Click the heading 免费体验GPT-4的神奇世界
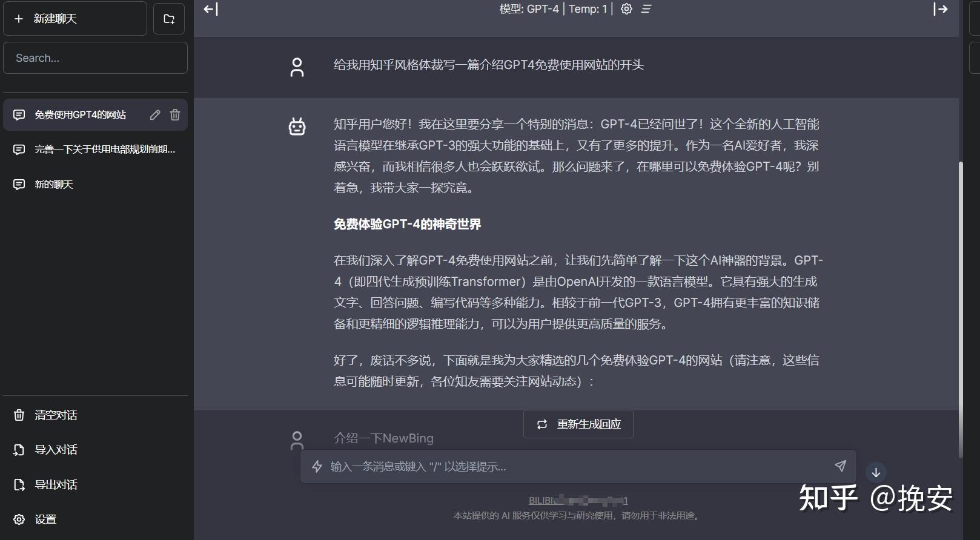The width and height of the screenshot is (980, 540). (x=407, y=225)
